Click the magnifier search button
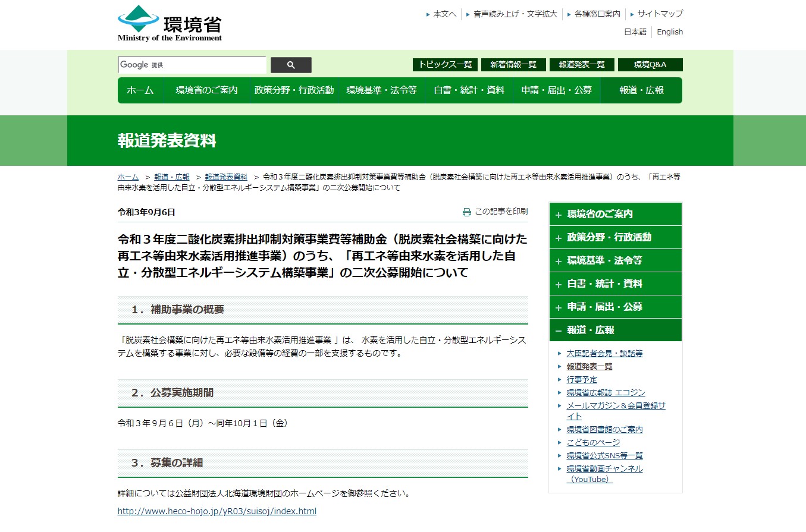The width and height of the screenshot is (806, 532). pyautogui.click(x=291, y=65)
